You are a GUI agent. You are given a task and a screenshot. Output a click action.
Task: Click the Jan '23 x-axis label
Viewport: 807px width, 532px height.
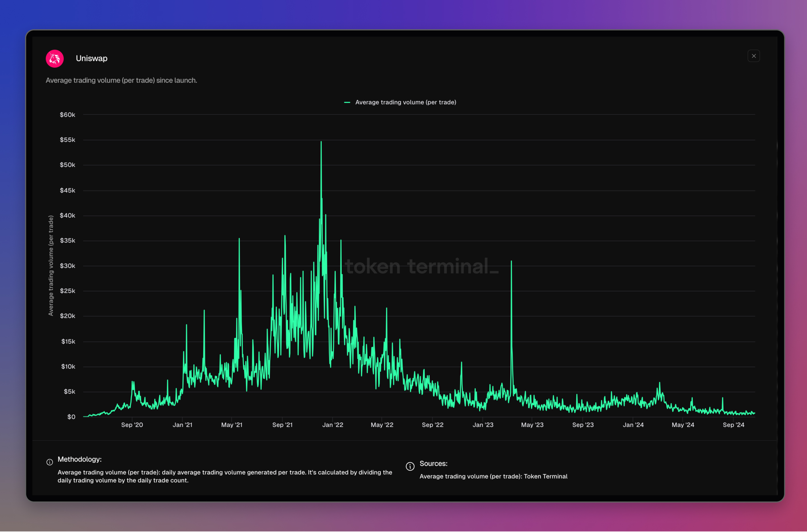483,425
